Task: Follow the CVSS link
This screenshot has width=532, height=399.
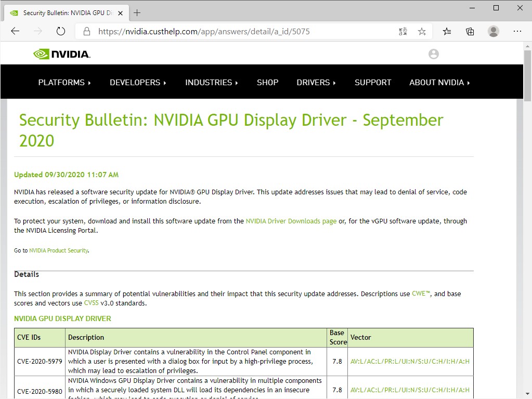Action: pyautogui.click(x=92, y=303)
